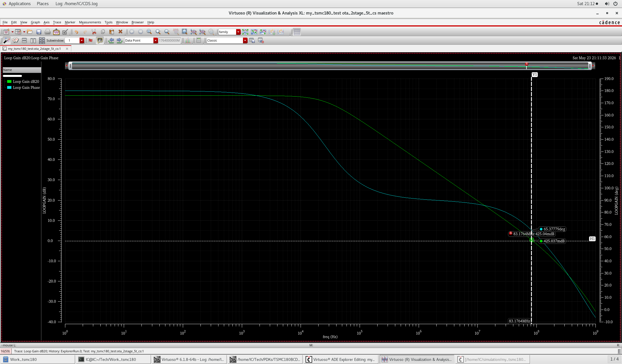Save the graph using the floppy disk icon

[x=39, y=32]
